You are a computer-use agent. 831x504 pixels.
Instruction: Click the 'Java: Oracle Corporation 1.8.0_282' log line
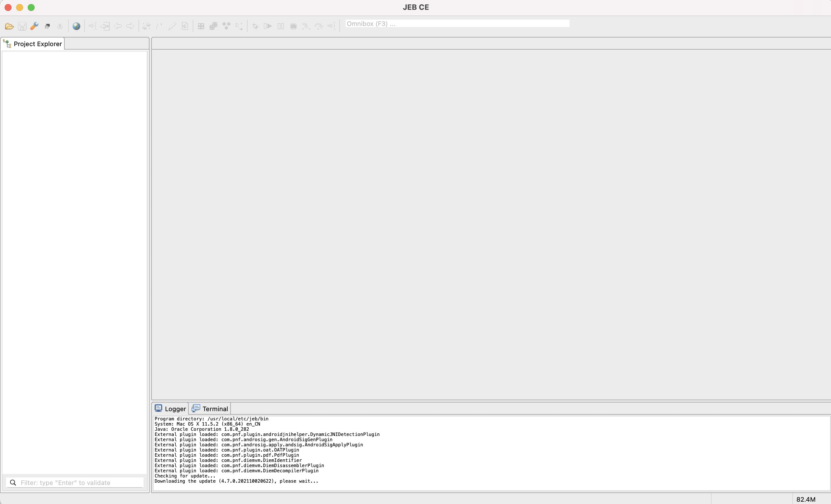[x=202, y=429]
